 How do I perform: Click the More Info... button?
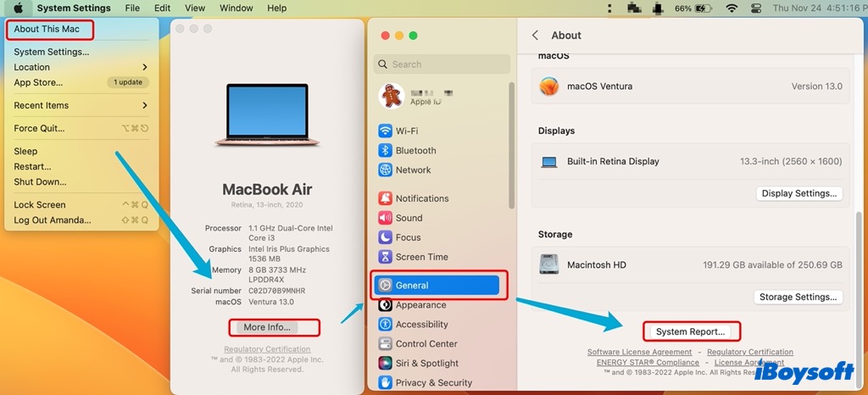click(267, 327)
